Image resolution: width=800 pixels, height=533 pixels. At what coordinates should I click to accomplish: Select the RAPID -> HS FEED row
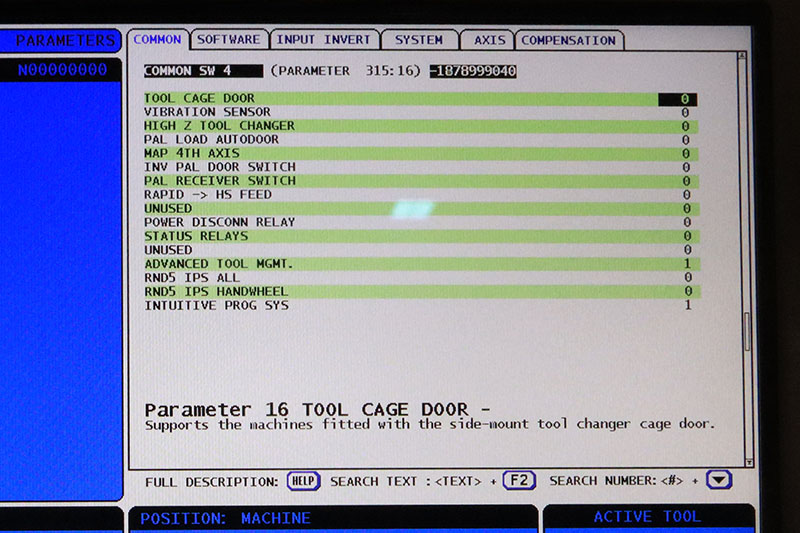click(420, 195)
